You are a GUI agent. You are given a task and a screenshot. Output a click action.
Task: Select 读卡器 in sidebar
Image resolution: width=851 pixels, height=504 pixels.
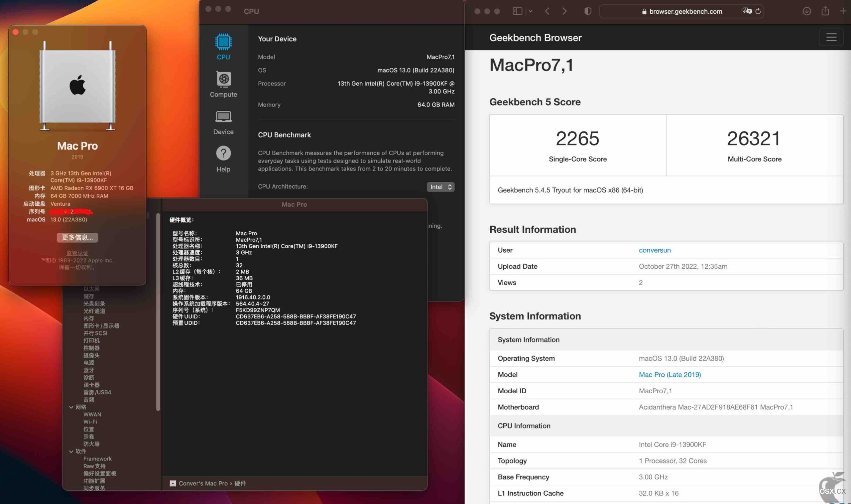pyautogui.click(x=91, y=385)
